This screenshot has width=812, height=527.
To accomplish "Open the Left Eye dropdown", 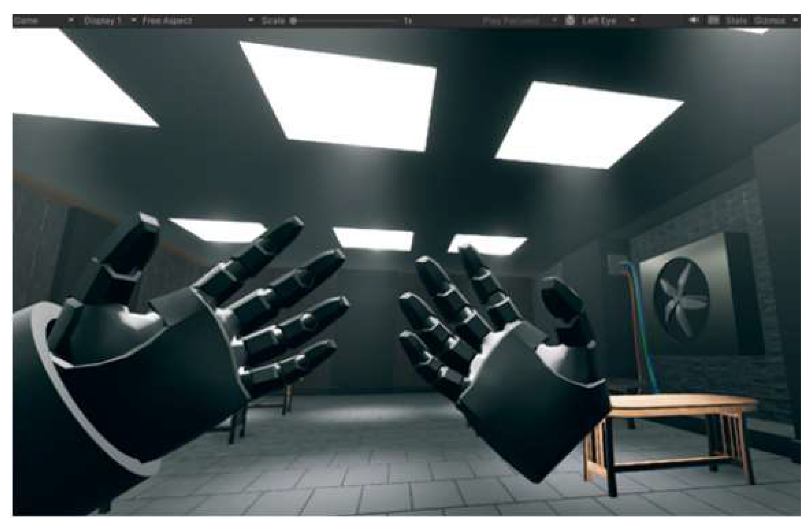I will (632, 20).
